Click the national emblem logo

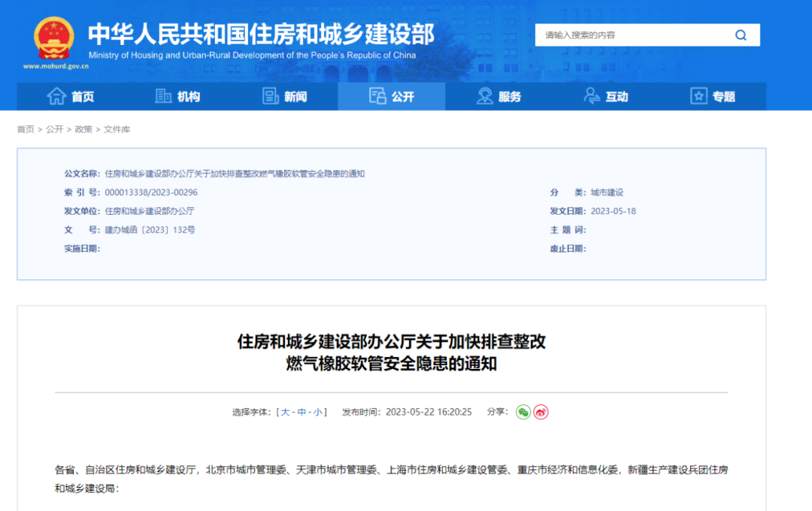tap(54, 38)
